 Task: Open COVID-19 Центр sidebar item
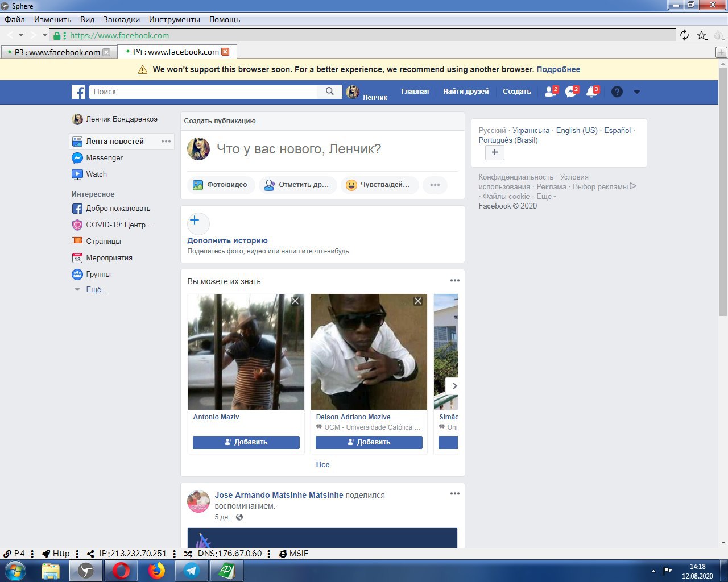pyautogui.click(x=113, y=225)
